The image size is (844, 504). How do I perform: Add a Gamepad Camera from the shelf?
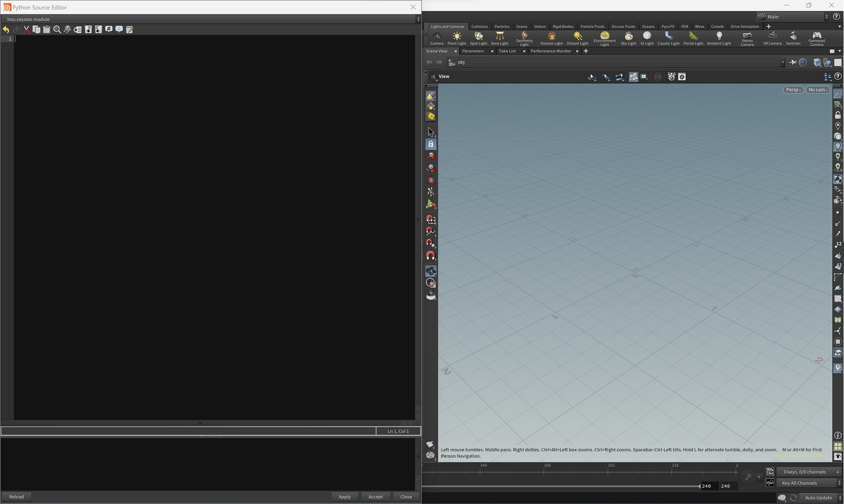click(817, 39)
